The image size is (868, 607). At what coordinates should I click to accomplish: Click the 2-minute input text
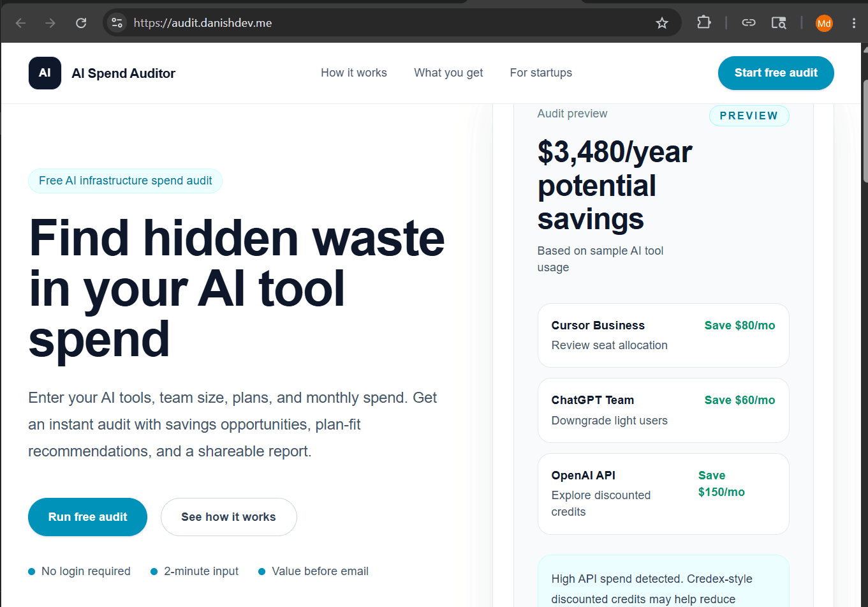pos(201,571)
